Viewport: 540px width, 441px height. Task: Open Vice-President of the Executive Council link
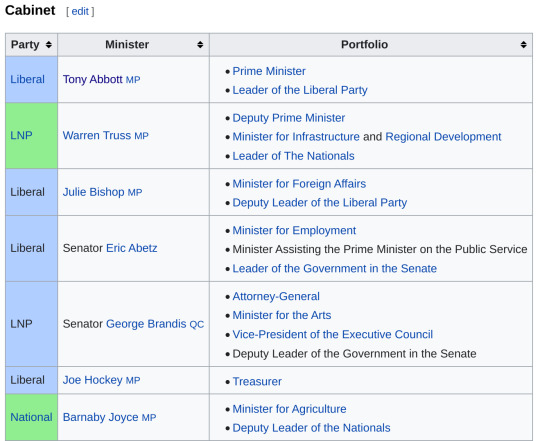333,335
